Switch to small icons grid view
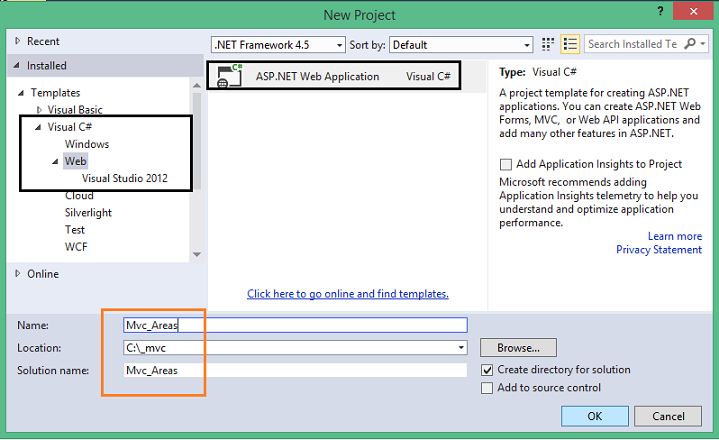This screenshot has height=440, width=719. click(x=548, y=44)
